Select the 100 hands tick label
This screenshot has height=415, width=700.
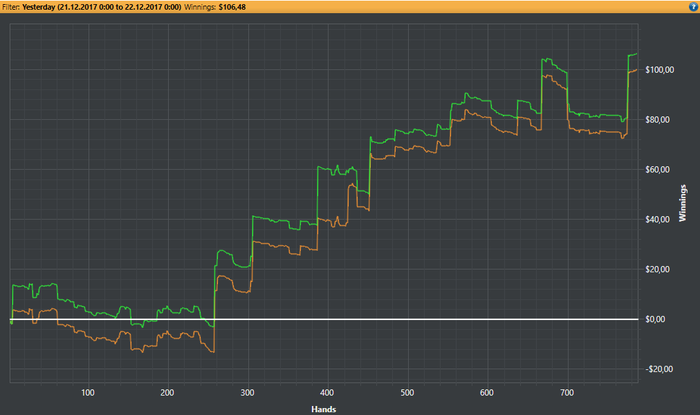tap(88, 393)
